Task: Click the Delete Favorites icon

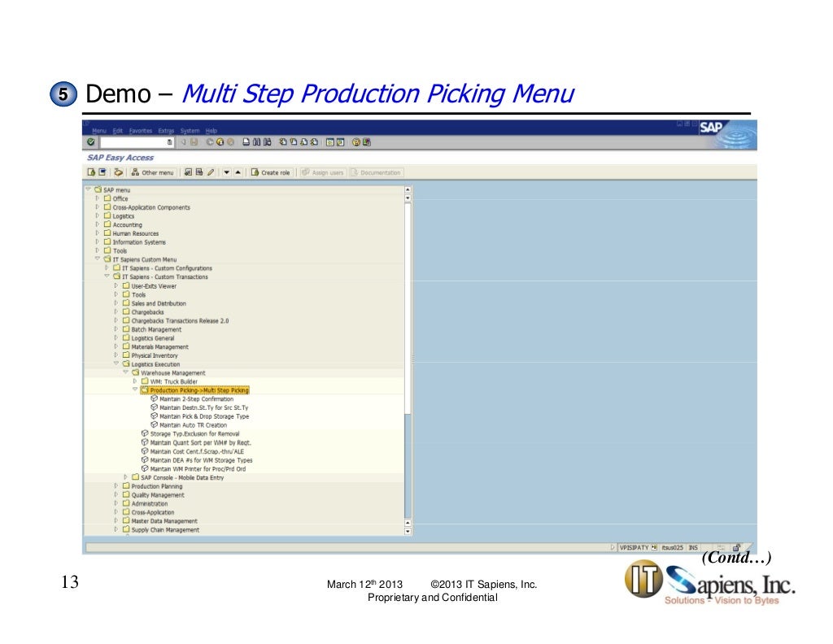Action: (199, 172)
